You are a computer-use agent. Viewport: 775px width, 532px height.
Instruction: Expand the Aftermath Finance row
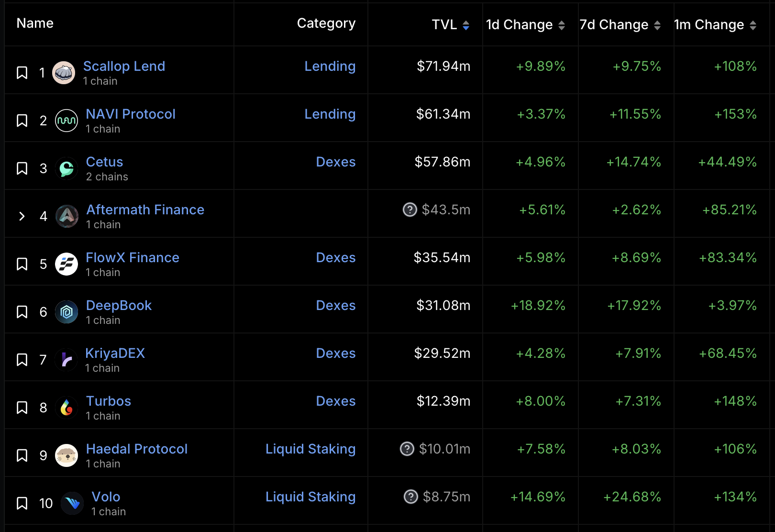point(22,216)
